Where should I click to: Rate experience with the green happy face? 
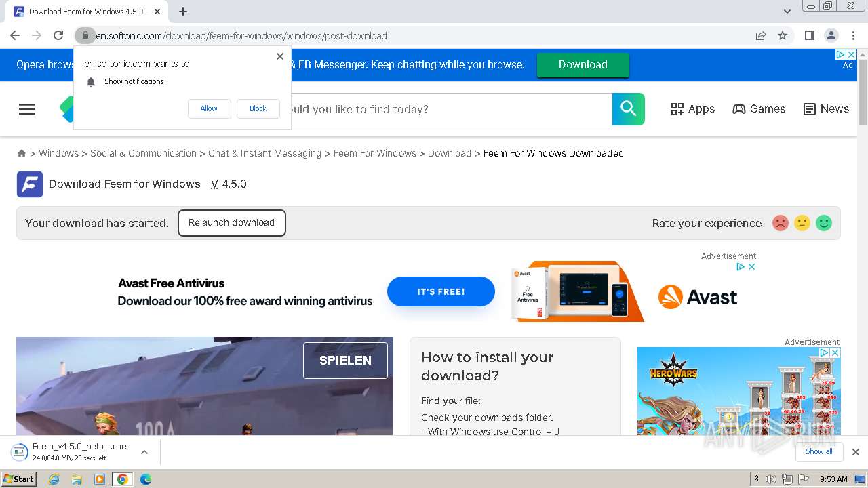[x=824, y=223]
